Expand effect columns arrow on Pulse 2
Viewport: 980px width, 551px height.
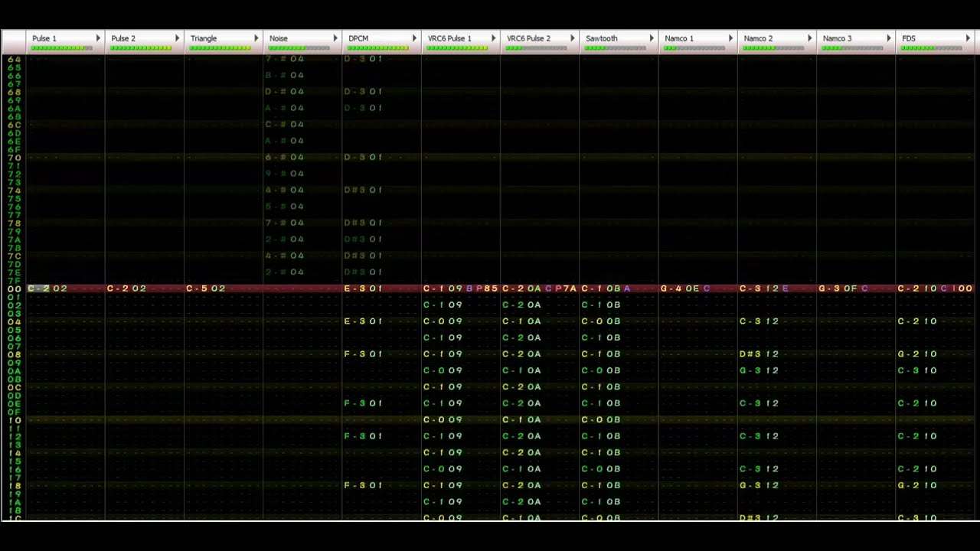(x=177, y=38)
